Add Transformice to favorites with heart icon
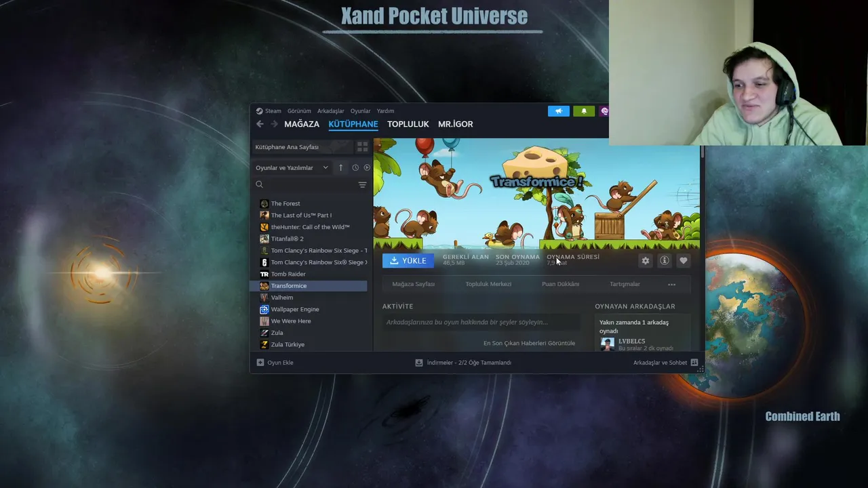868x488 pixels. [684, 260]
